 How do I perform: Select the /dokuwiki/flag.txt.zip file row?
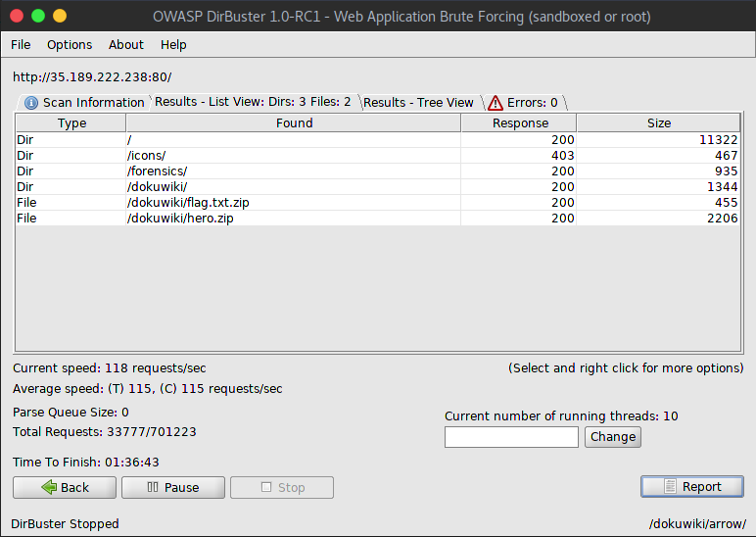pyautogui.click(x=378, y=203)
